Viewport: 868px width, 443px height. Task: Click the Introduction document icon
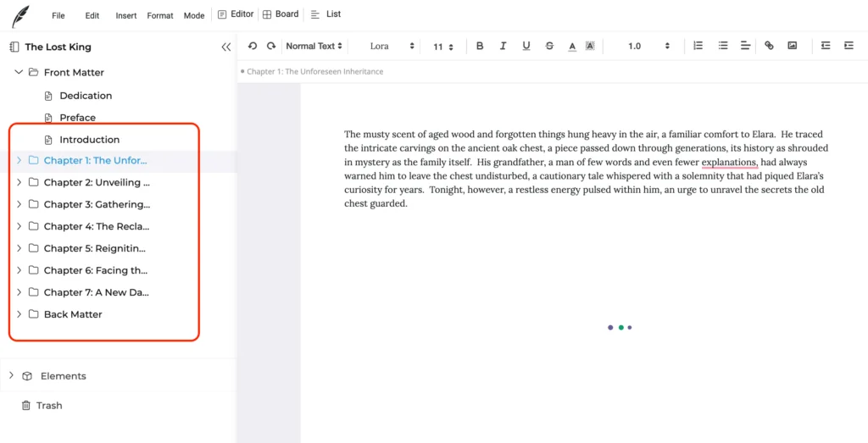(48, 140)
